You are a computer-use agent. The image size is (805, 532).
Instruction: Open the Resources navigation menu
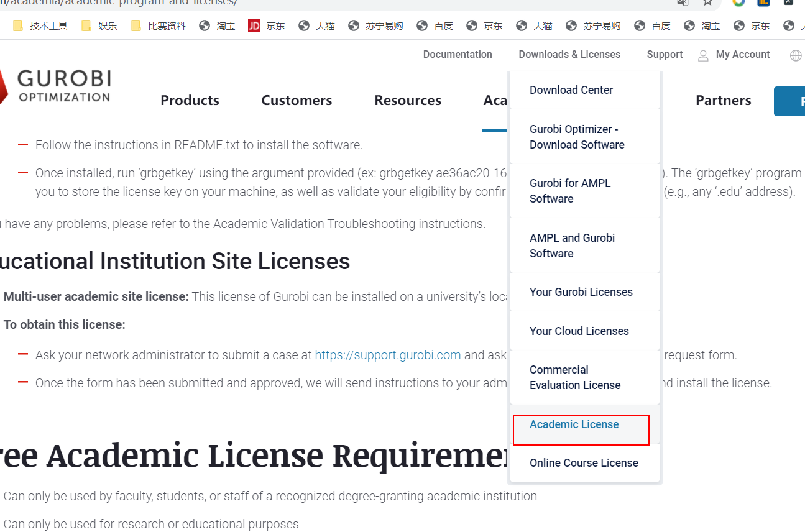408,100
